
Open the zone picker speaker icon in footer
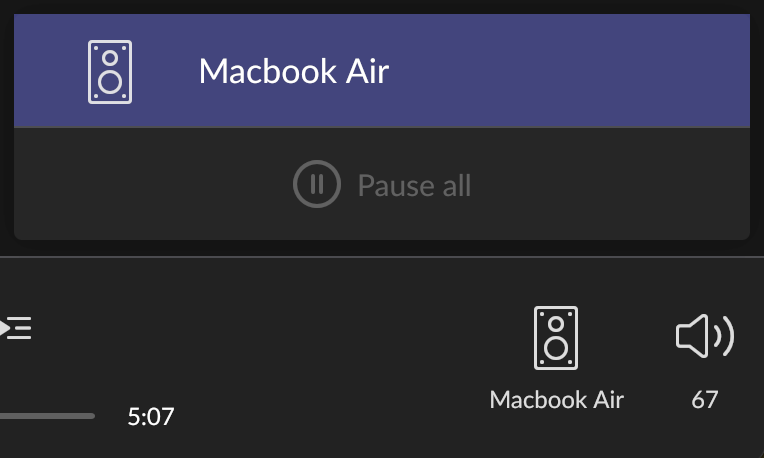pyautogui.click(x=556, y=338)
